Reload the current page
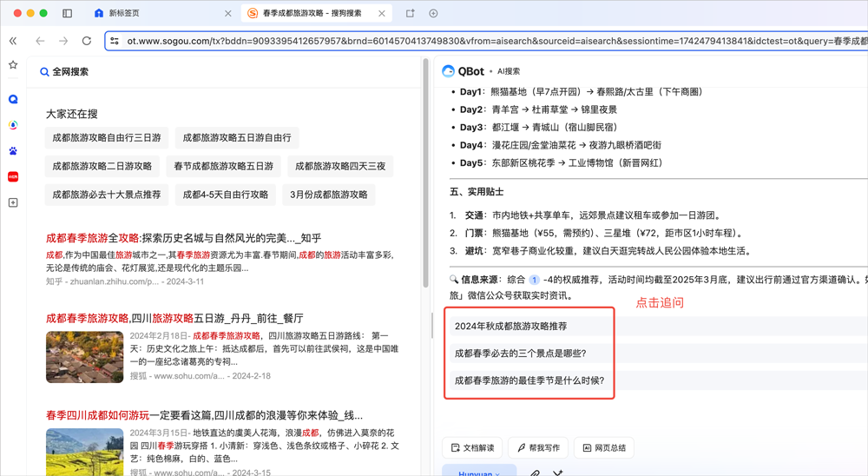The height and width of the screenshot is (476, 868). (86, 41)
